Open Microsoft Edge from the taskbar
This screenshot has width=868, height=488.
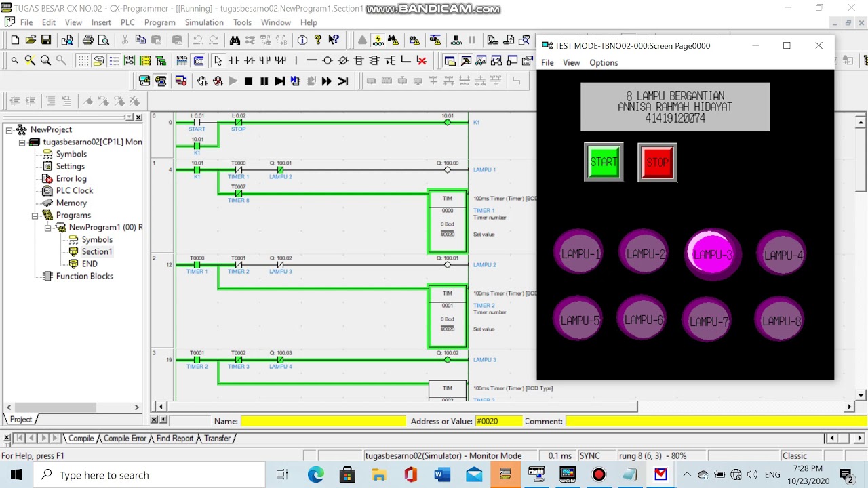[316, 475]
